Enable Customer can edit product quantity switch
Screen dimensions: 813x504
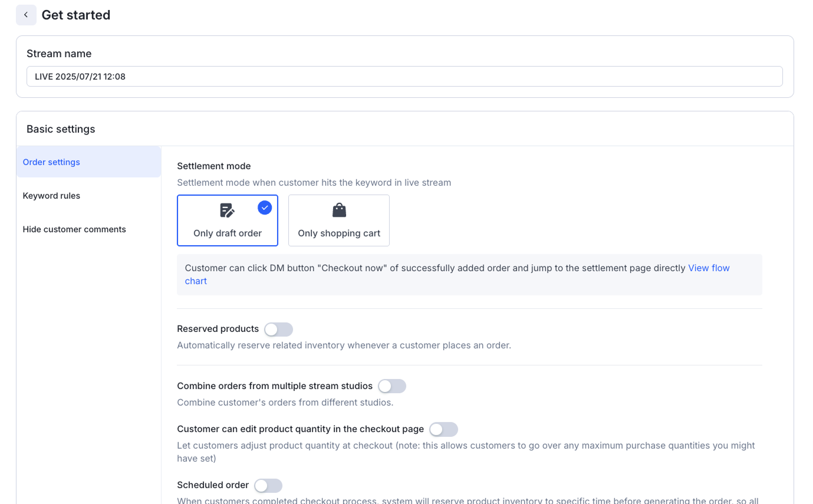443,429
